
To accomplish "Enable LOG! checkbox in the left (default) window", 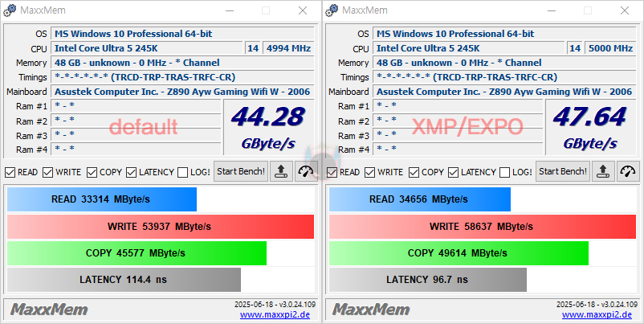I will 183,172.
